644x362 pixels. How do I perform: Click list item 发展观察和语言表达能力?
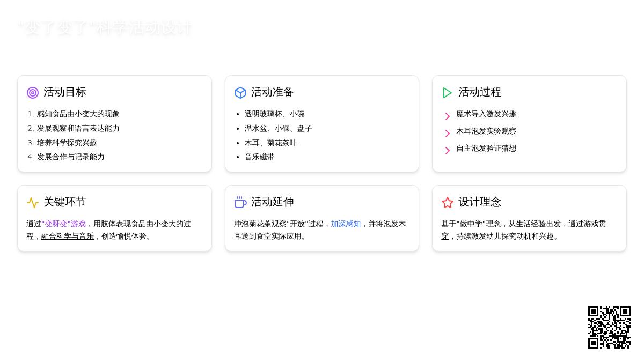tap(78, 129)
